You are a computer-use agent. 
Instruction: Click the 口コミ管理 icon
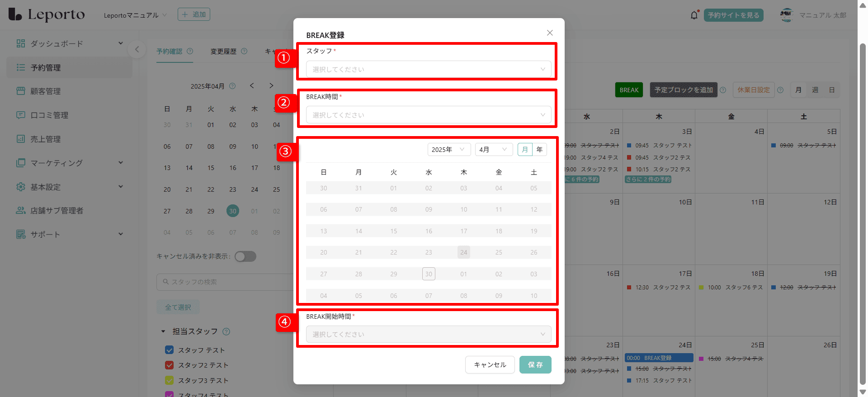point(20,115)
